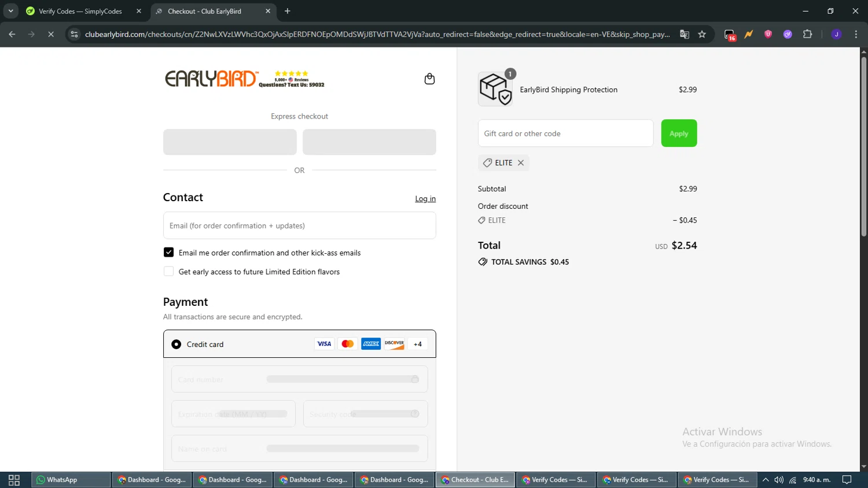Click the Security code field
This screenshot has height=488, width=868.
tap(365, 414)
